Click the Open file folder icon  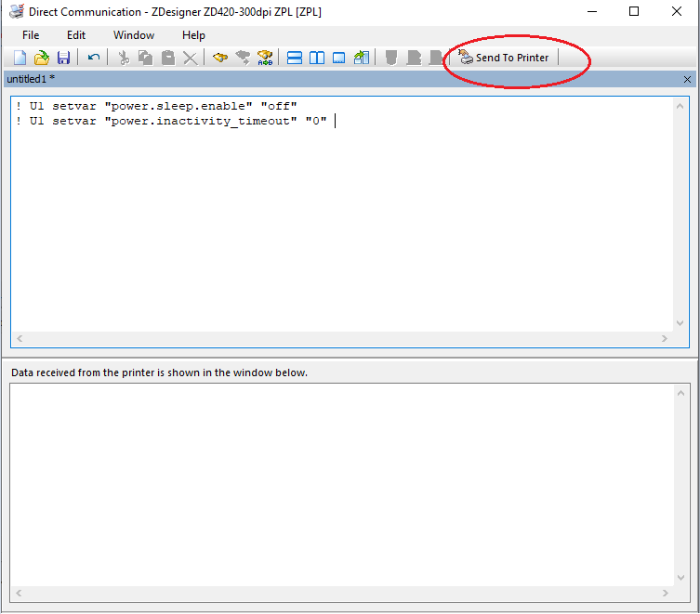(x=42, y=58)
